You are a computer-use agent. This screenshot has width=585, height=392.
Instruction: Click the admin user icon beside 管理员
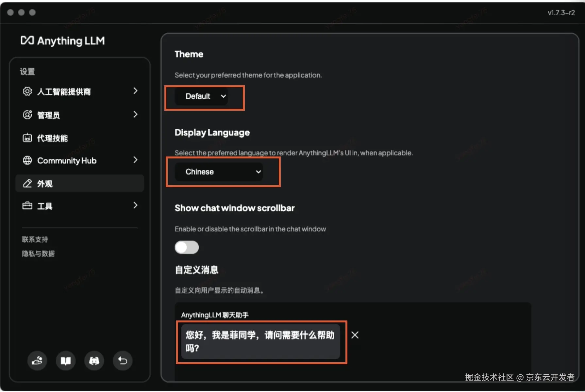[27, 115]
